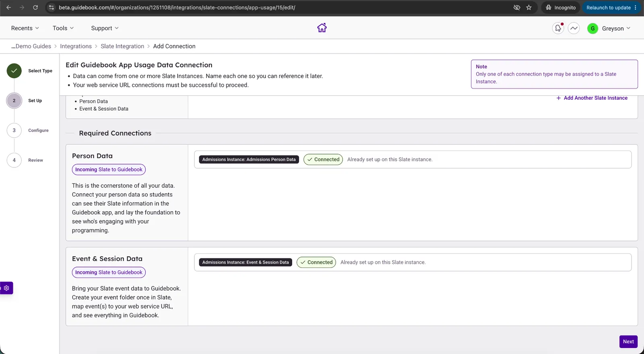Bookmark this page with the star
Viewport: 644px width, 354px height.
pyautogui.click(x=529, y=7)
